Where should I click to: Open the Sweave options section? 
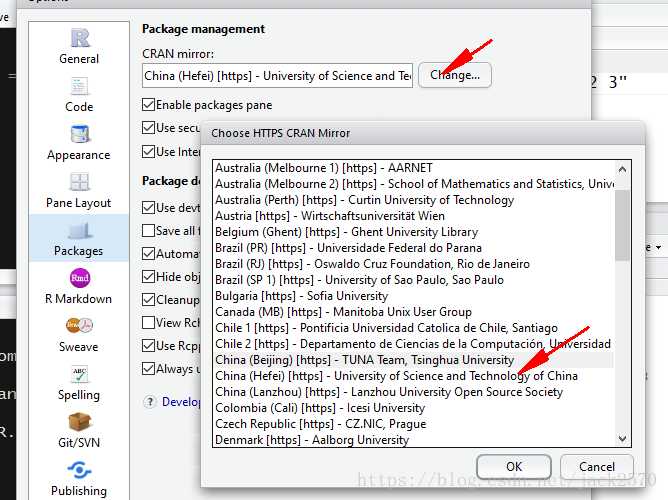coord(79,334)
